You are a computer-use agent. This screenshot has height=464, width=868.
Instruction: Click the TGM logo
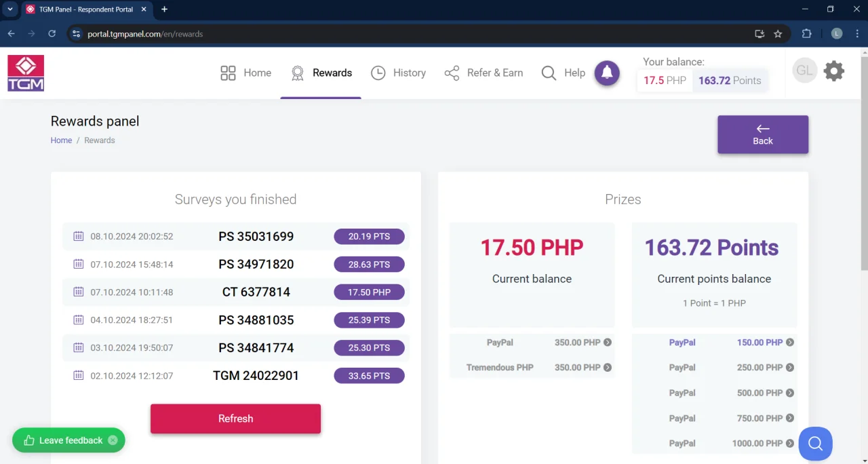tap(26, 73)
